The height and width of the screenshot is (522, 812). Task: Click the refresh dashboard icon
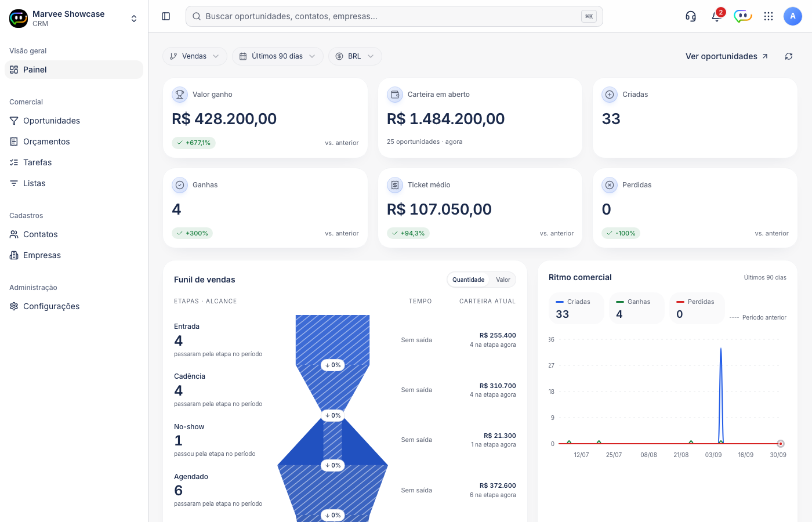[789, 56]
